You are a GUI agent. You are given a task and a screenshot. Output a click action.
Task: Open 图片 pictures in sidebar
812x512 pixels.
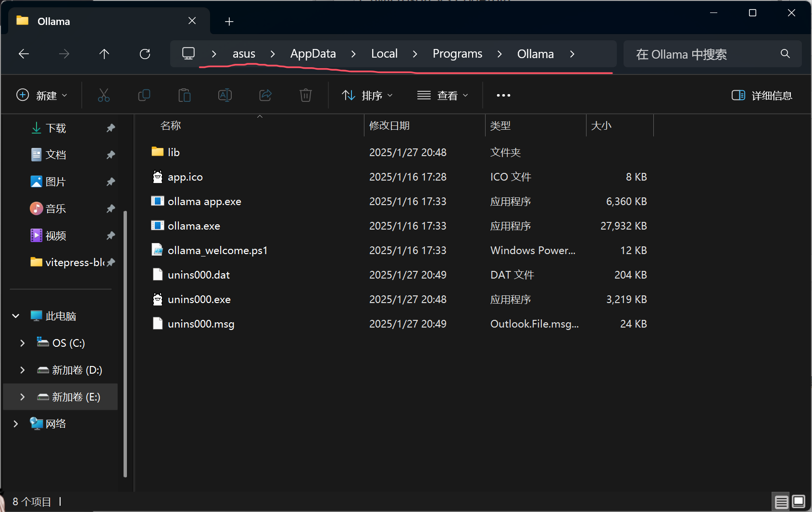[x=48, y=182]
